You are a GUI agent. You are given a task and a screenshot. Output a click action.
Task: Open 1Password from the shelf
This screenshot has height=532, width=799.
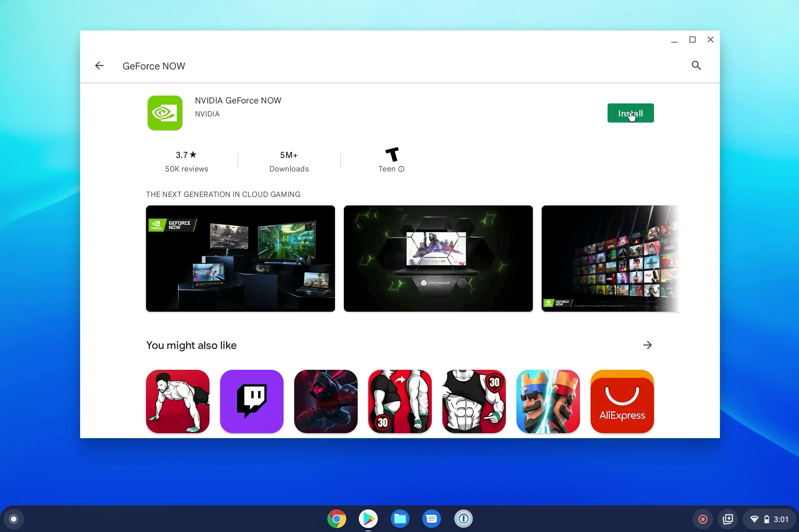click(463, 519)
